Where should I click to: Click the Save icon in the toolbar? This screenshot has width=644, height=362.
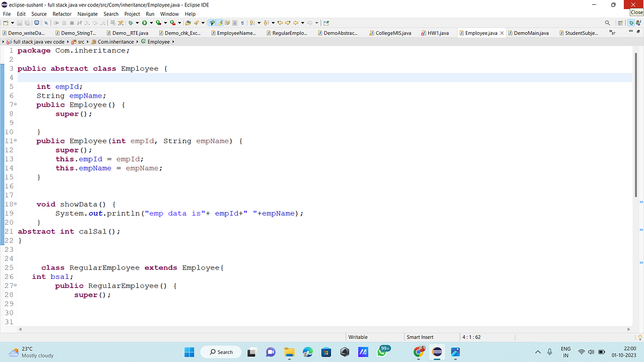tap(19, 23)
